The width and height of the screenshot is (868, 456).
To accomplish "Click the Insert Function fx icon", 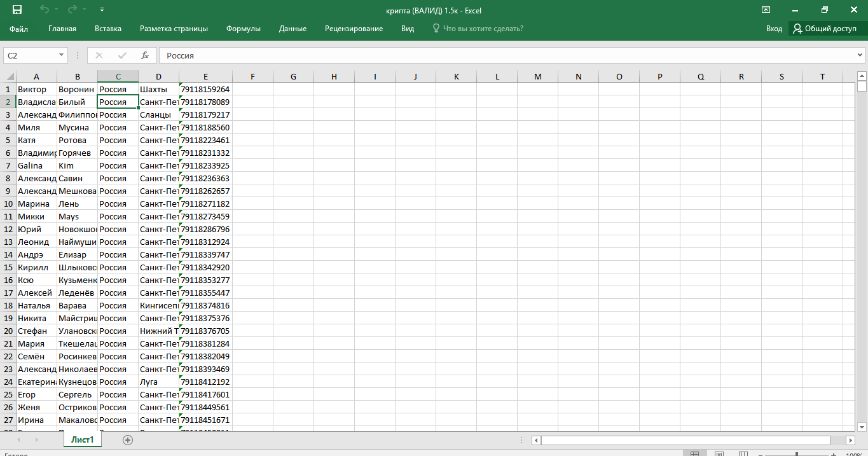I will 145,55.
